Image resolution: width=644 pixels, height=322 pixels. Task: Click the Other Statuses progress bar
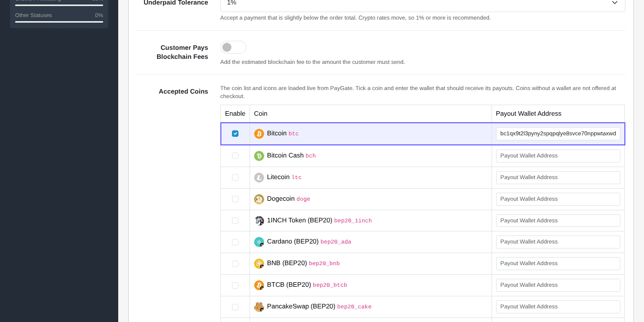(x=59, y=22)
